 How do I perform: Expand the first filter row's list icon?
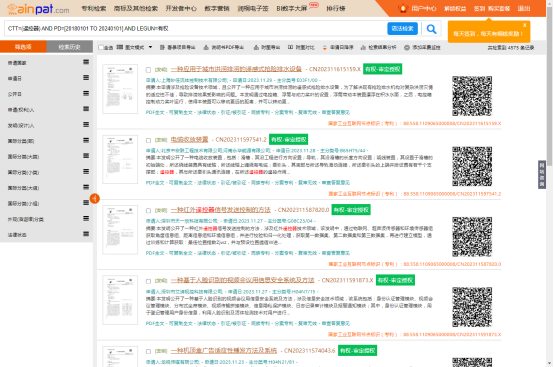pos(86,62)
